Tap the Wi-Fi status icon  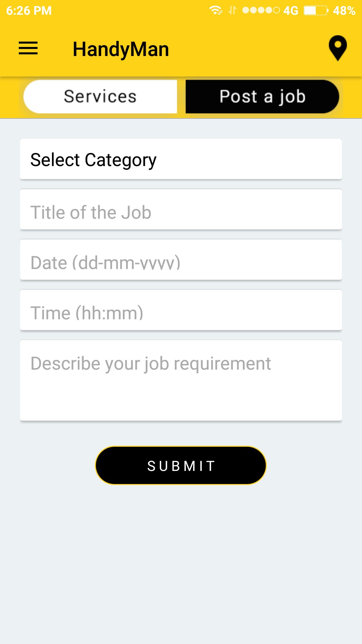216,10
